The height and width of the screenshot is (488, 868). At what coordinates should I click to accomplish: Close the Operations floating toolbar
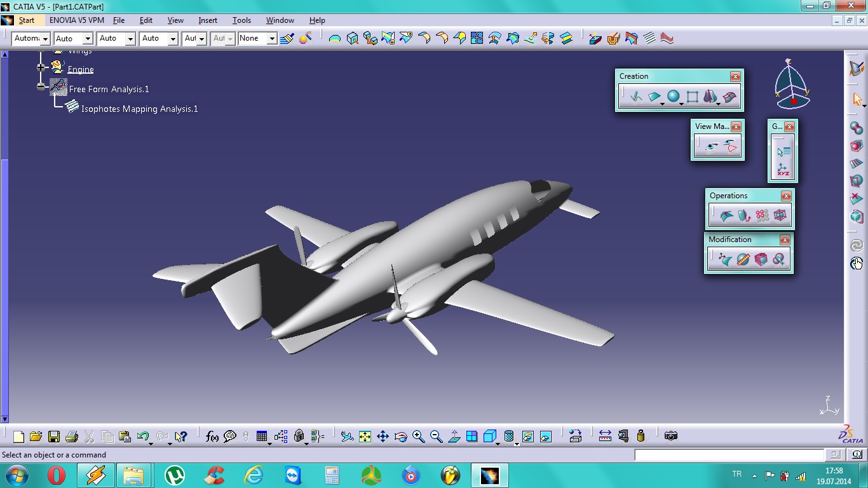786,196
